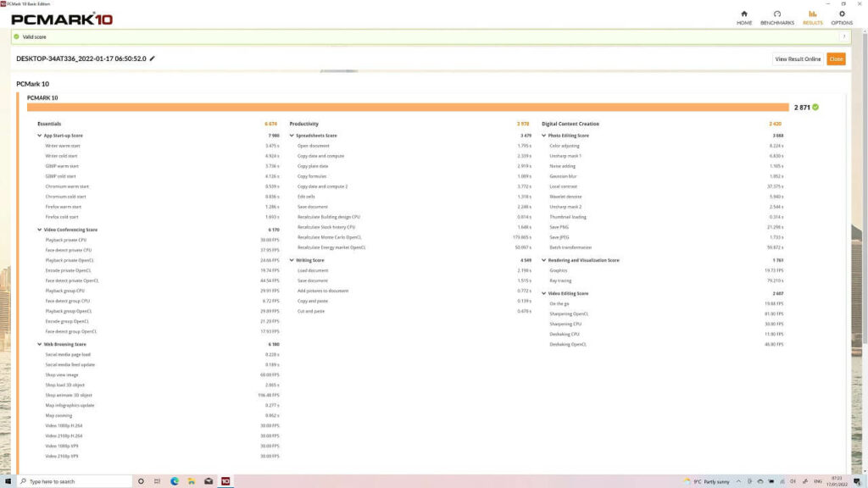Viewport: 868px width, 488px height.
Task: Click the green check beside the 2 871 score
Action: click(x=815, y=108)
